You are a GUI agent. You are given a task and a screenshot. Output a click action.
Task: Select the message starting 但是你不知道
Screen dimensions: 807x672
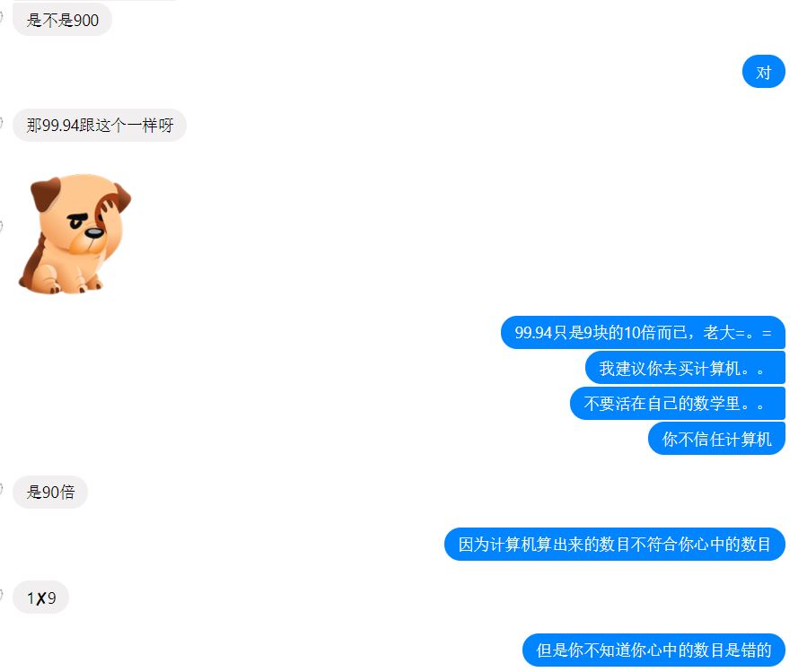pos(653,650)
